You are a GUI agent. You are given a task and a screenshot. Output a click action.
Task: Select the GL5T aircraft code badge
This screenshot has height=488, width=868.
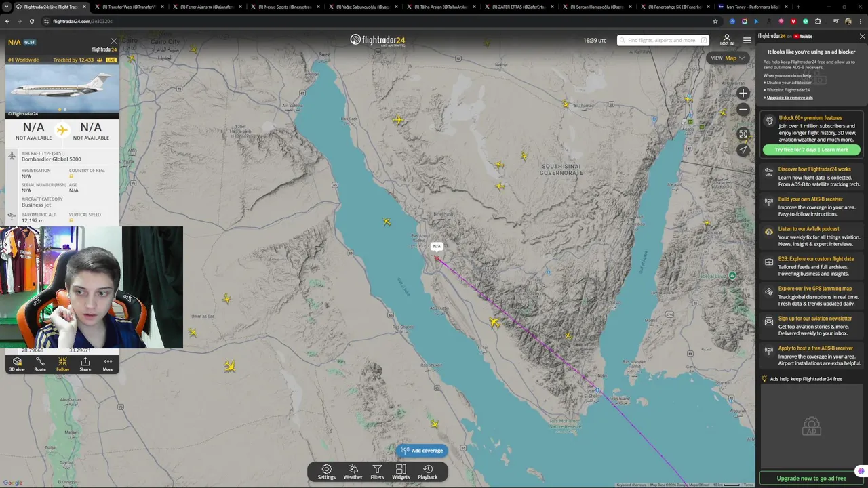(x=30, y=42)
